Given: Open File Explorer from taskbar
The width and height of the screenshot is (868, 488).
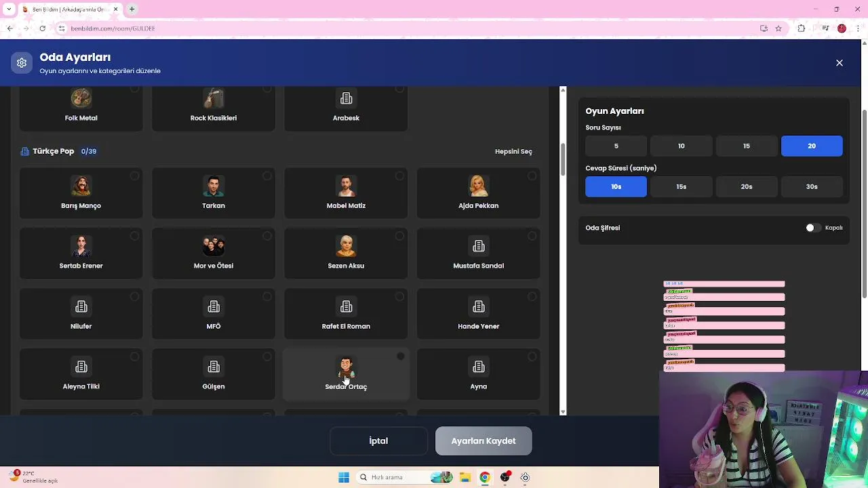Looking at the screenshot, I should pos(465,477).
